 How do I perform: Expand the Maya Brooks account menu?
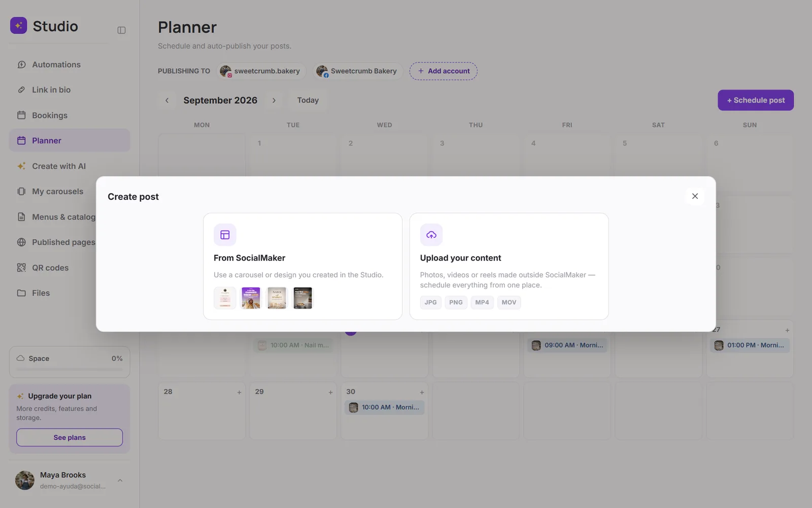tap(120, 480)
